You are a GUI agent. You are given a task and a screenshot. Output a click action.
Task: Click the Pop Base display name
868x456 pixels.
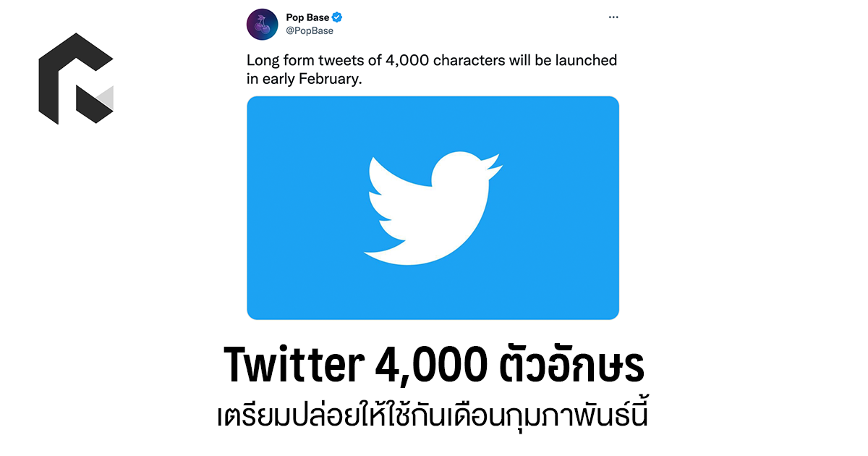click(x=307, y=17)
